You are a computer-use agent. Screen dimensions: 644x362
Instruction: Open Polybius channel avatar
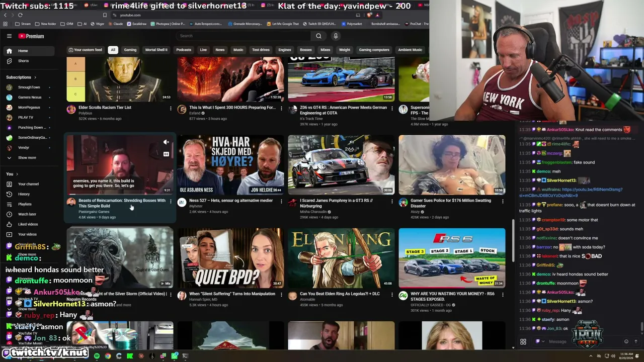(71, 109)
